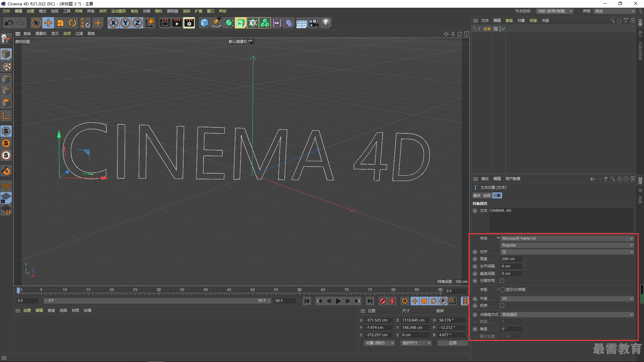Screen dimensions: 644x362
Task: Click the Undo arrow in the top toolbar
Action: (x=9, y=23)
